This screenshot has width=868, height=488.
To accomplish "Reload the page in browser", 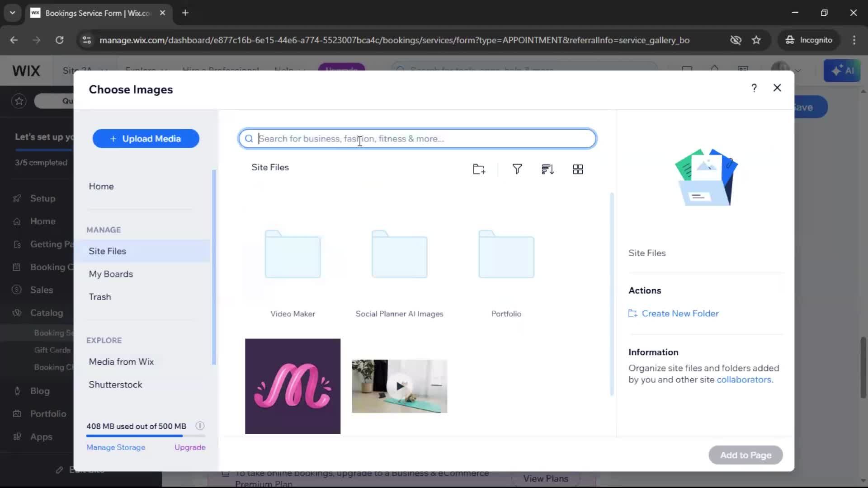I will click(59, 40).
